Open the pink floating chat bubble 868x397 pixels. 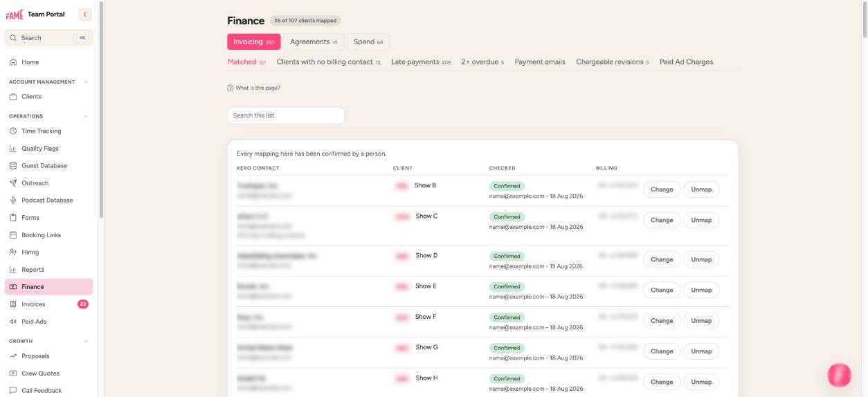[x=840, y=375]
